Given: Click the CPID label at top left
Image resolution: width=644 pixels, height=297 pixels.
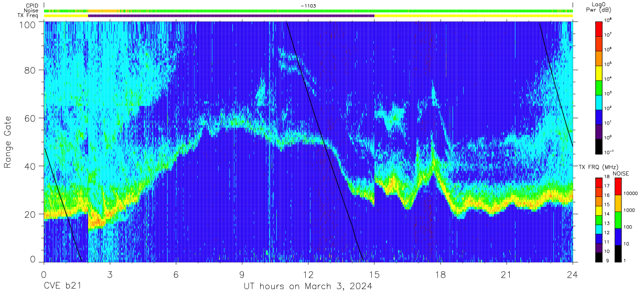Looking at the screenshot, I should pos(32,6).
